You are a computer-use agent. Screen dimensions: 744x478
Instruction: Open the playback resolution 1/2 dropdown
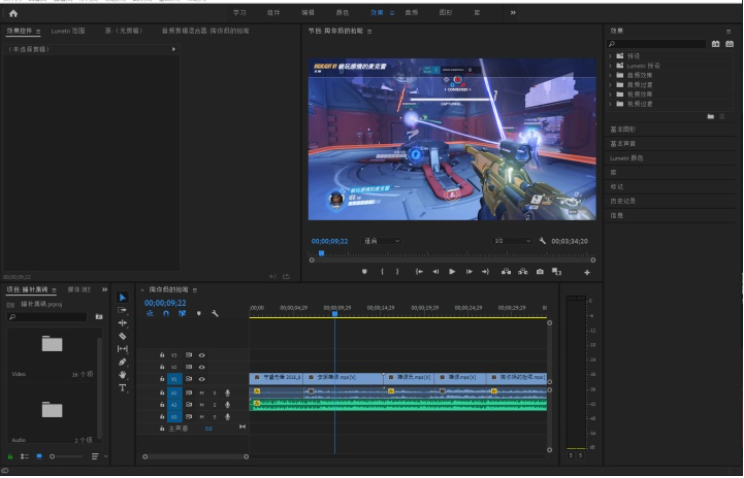click(x=512, y=241)
